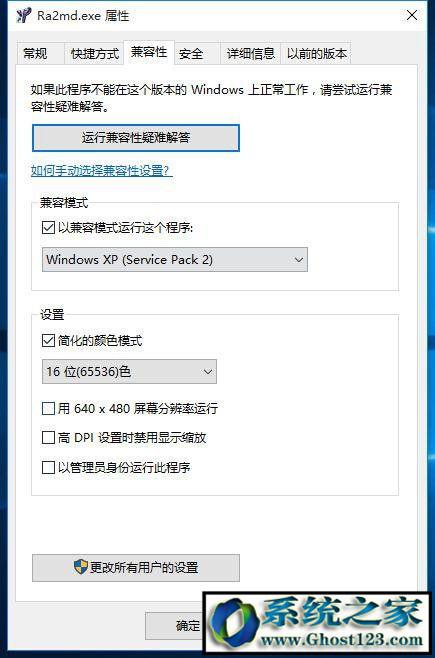Uncheck 简化的颜色模式 checkbox
This screenshot has height=658, width=435.
click(x=48, y=340)
